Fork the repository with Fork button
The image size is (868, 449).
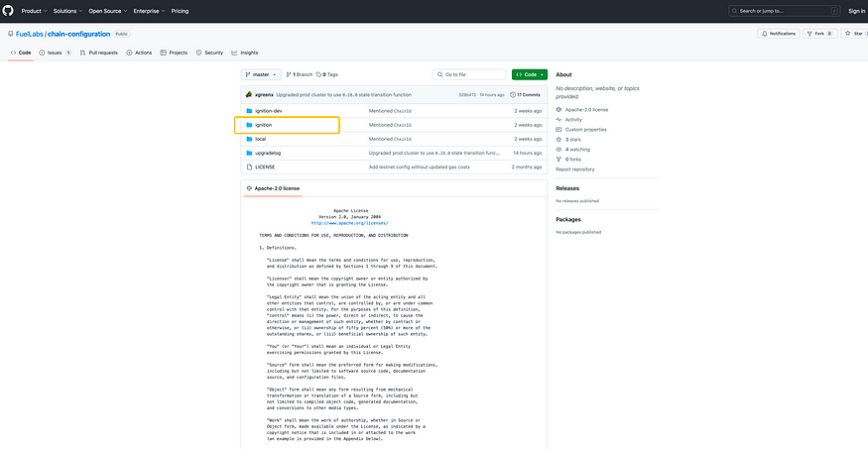pos(819,34)
